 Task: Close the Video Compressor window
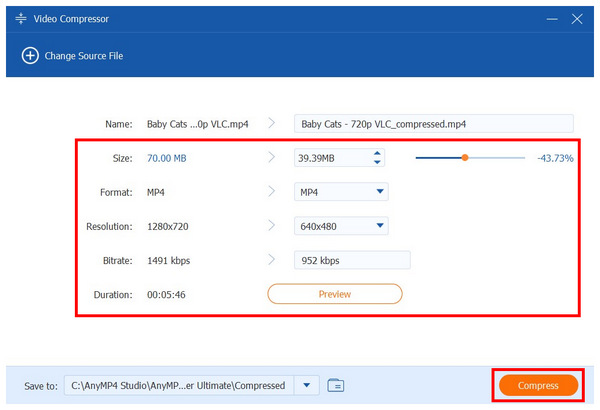pyautogui.click(x=576, y=19)
